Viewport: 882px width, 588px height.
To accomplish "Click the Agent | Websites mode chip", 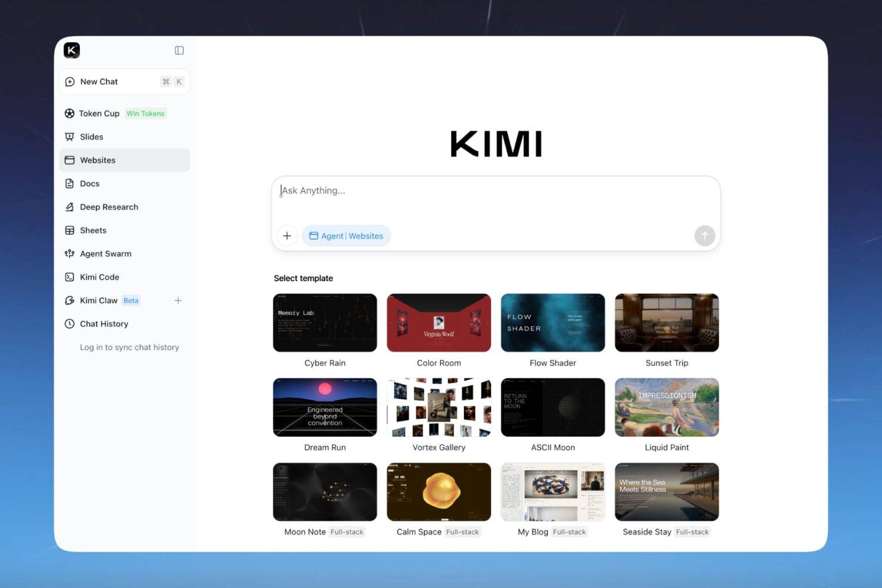I will coord(346,236).
